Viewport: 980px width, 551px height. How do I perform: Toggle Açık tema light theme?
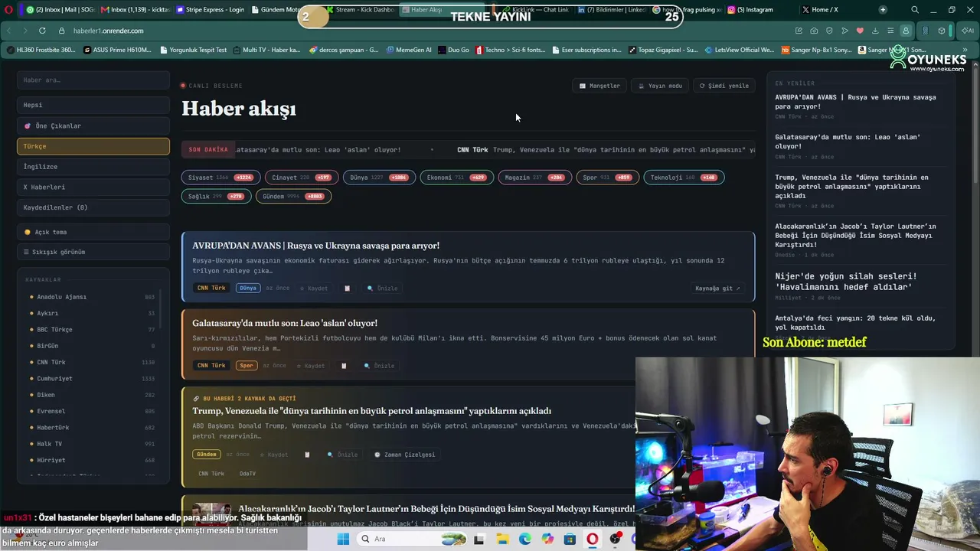[93, 232]
